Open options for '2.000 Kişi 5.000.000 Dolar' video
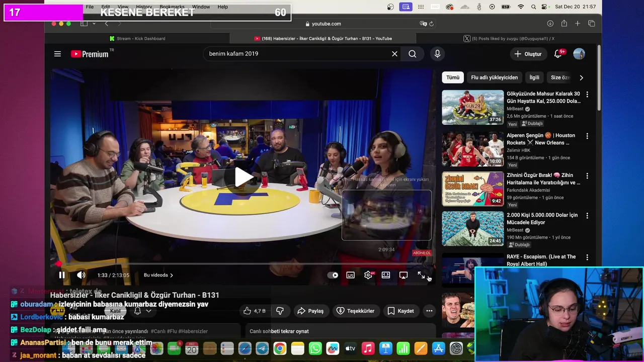This screenshot has width=644, height=362. click(587, 216)
